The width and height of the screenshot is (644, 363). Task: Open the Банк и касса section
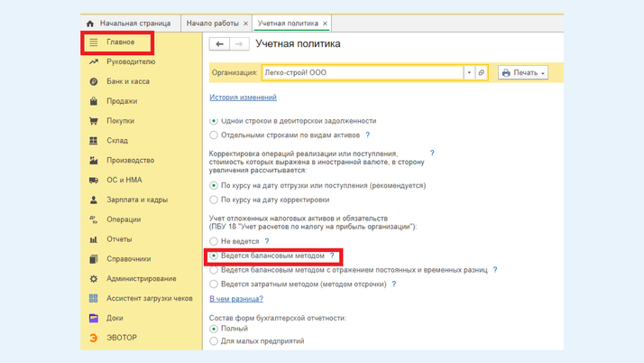click(128, 81)
